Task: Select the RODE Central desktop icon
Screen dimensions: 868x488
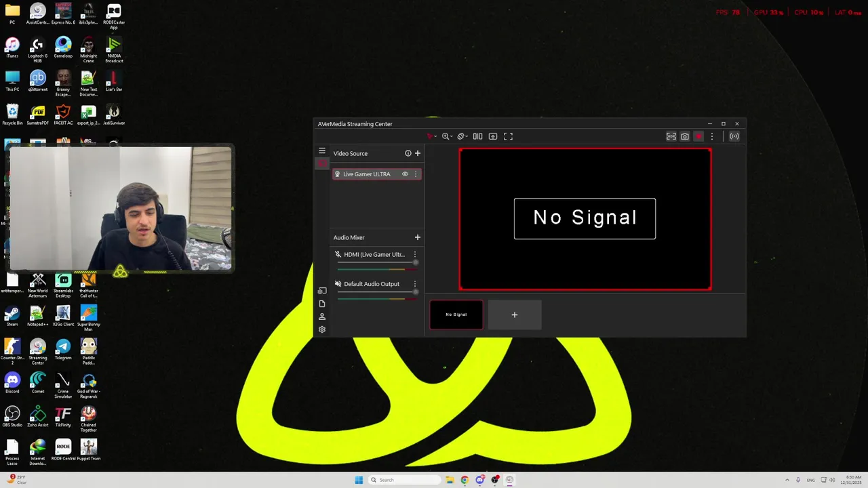Action: 63,449
